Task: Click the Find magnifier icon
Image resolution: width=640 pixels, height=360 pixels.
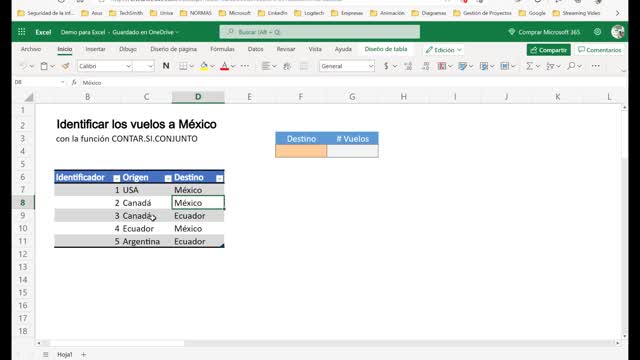Action: point(571,66)
